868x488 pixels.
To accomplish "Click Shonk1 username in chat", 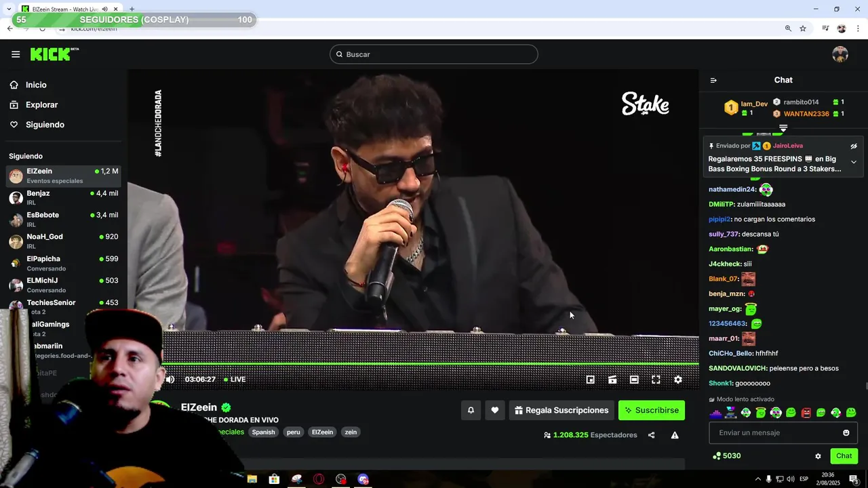I will pos(720,383).
